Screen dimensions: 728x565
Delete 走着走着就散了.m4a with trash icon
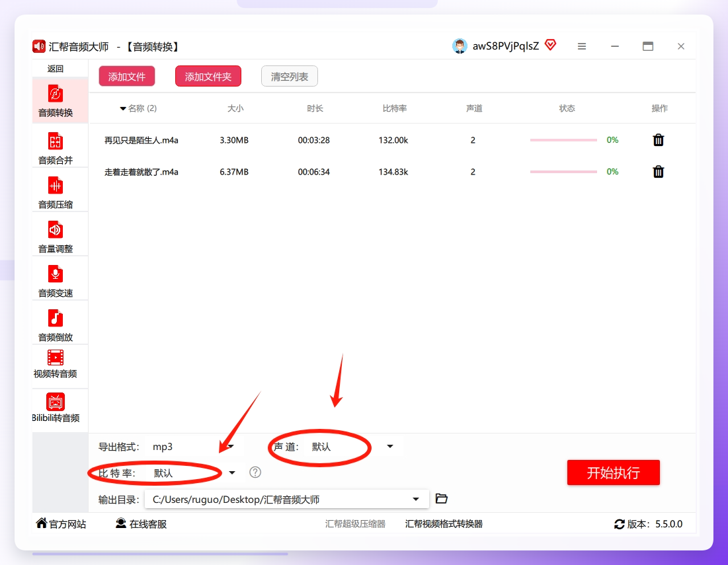point(659,172)
